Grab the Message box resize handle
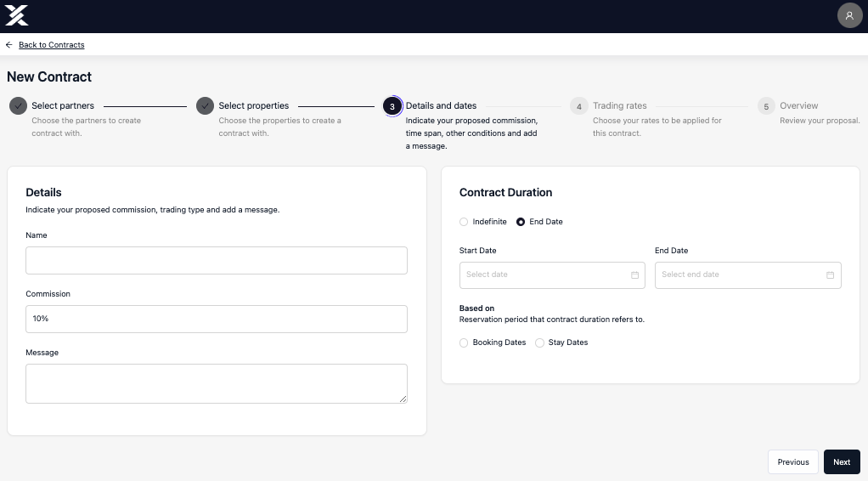868x481 pixels. [403, 399]
